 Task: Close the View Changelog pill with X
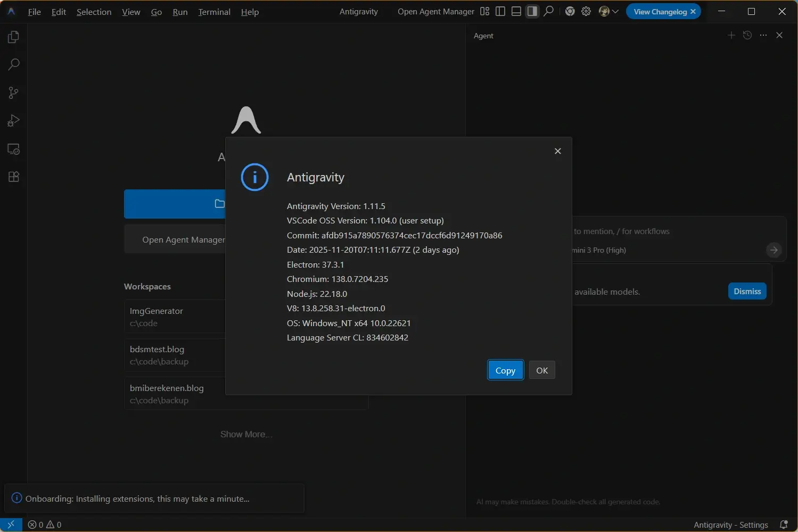point(693,11)
